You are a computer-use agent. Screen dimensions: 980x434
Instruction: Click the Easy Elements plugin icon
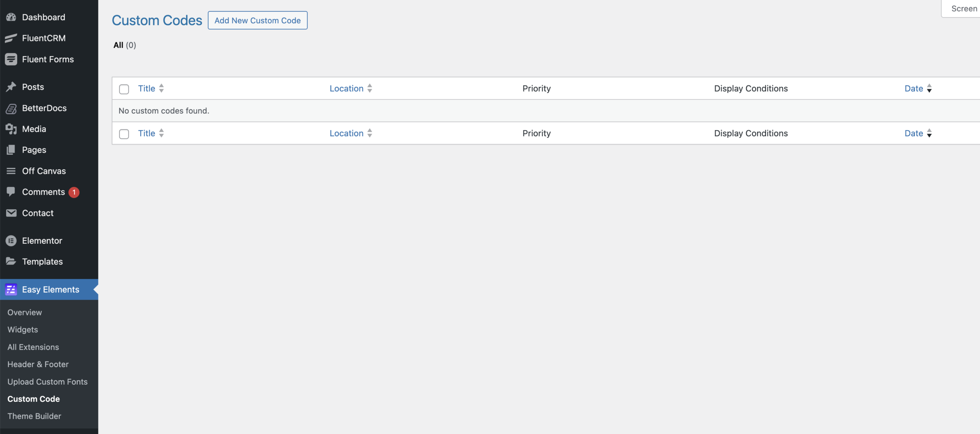pyautogui.click(x=11, y=289)
